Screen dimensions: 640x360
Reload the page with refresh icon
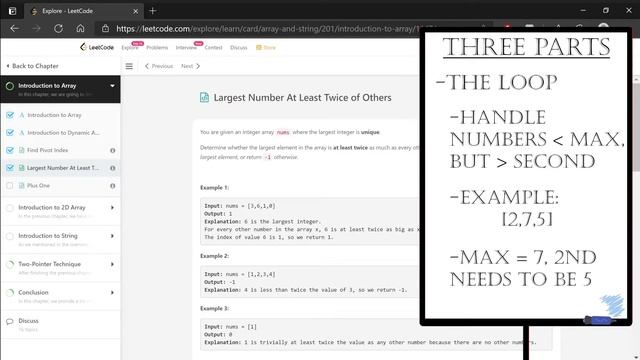click(x=58, y=29)
